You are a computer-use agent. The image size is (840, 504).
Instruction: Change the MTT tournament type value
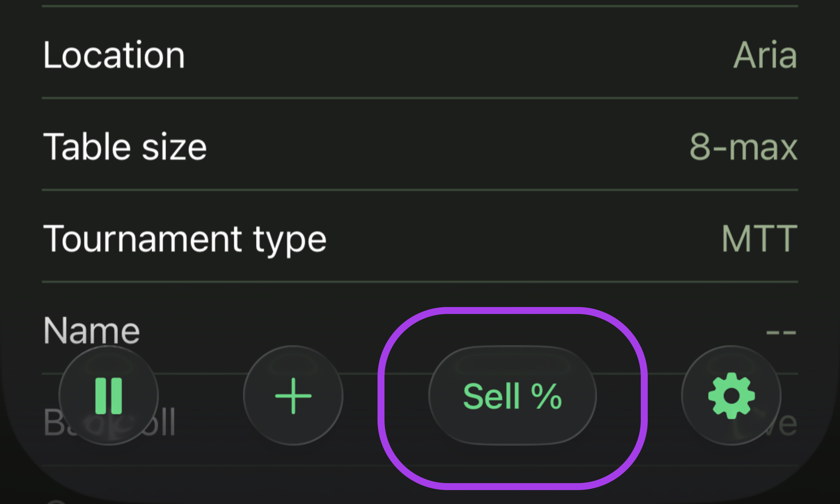pyautogui.click(x=760, y=239)
